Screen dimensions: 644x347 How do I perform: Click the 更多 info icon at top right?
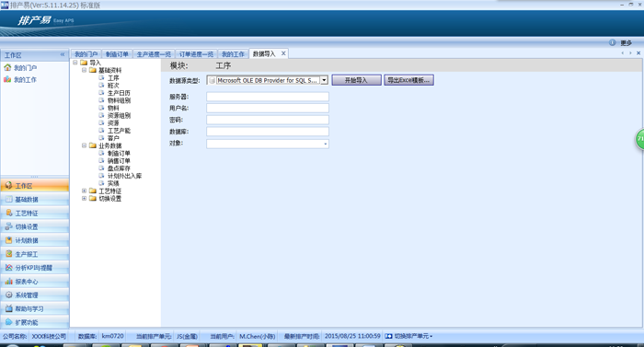(613, 42)
